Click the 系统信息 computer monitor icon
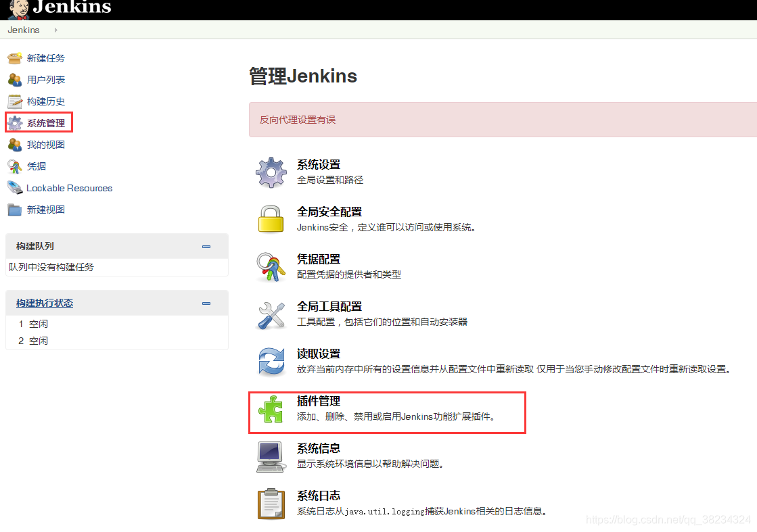This screenshot has width=757, height=532. (271, 457)
